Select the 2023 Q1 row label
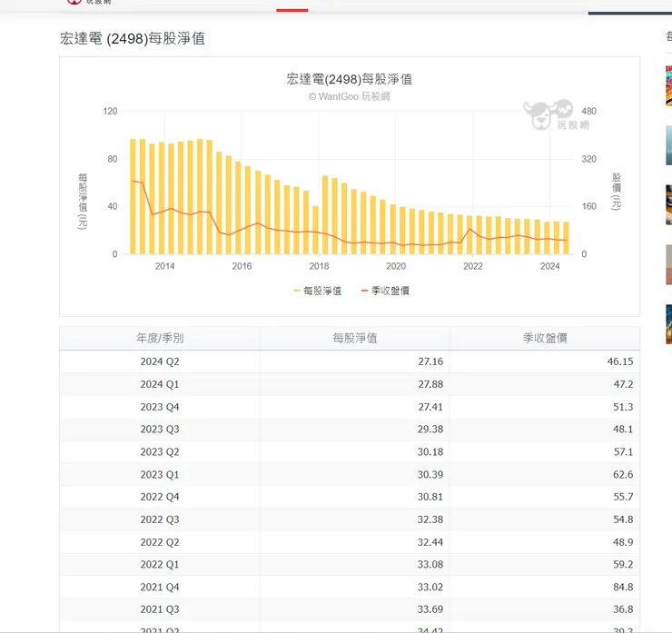This screenshot has height=633, width=672. click(x=160, y=474)
